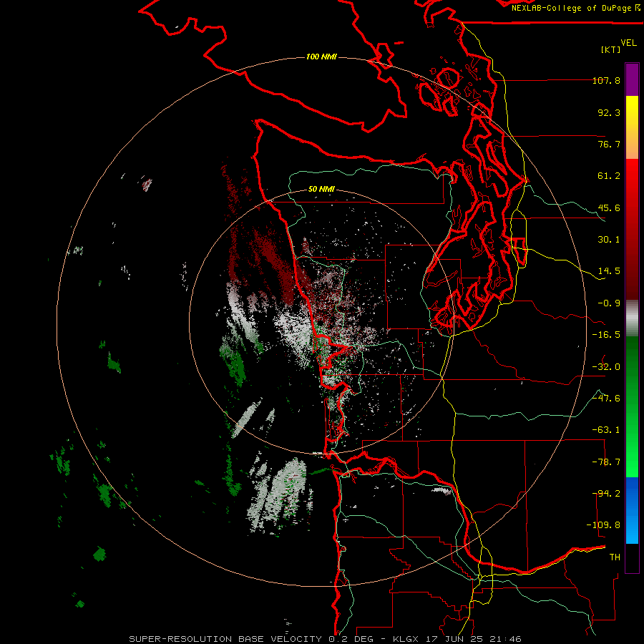The image size is (644, 644).
Task: Click the -16.5 velocity scale value
Action: (x=606, y=335)
